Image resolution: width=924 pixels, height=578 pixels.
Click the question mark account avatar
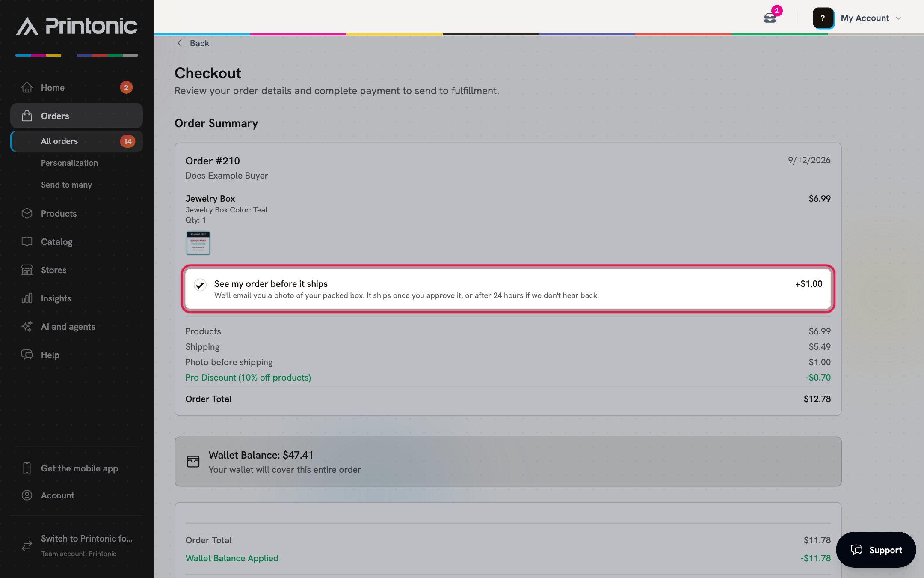coord(823,18)
